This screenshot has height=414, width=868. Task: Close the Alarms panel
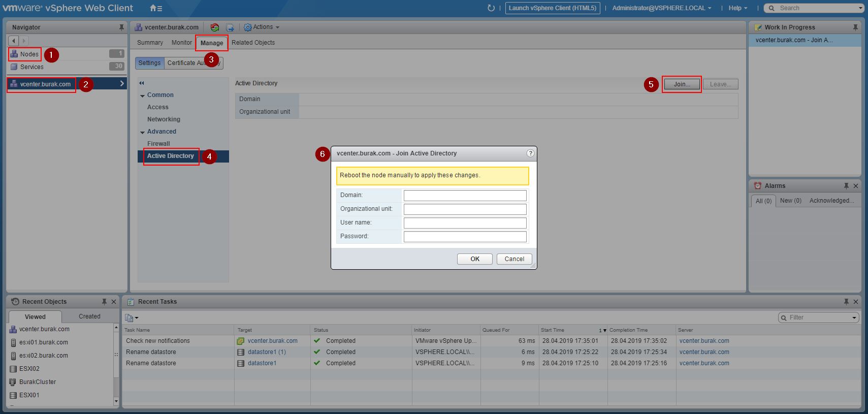(856, 186)
